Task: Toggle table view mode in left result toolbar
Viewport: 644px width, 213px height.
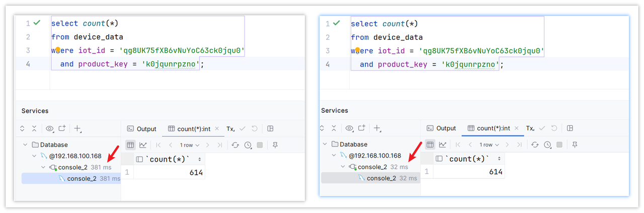Action: pyautogui.click(x=130, y=145)
